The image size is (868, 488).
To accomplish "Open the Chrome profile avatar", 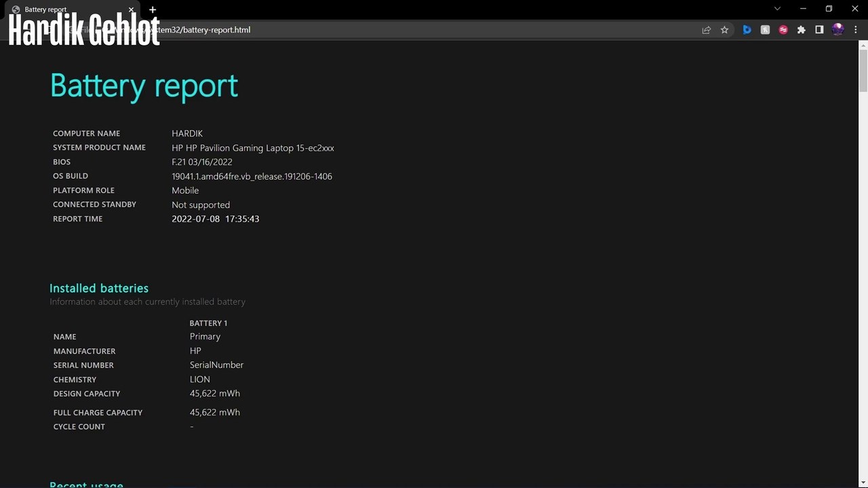I will click(x=837, y=30).
